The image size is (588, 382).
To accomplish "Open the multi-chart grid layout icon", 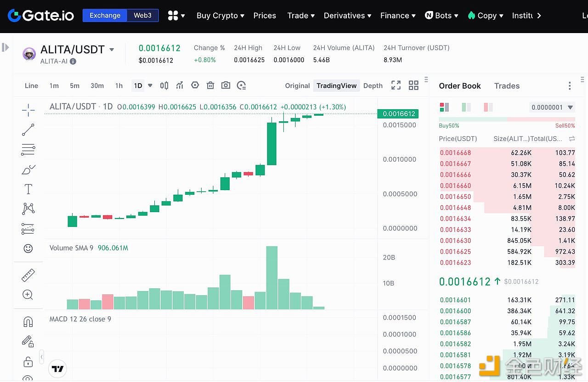I will click(413, 85).
